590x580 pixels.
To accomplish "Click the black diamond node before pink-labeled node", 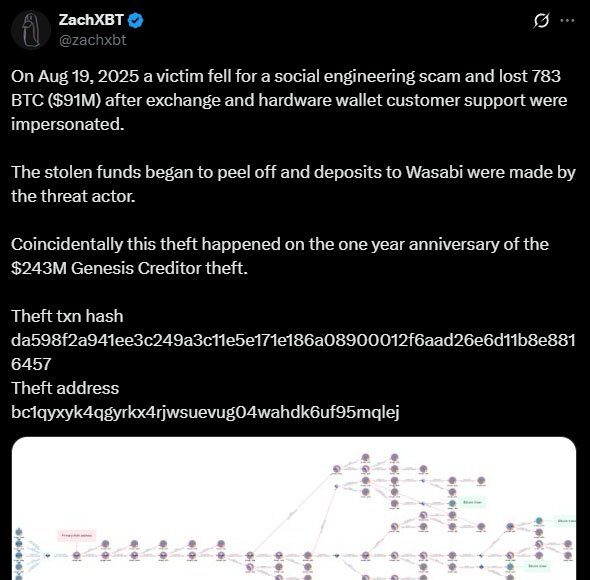I will pyautogui.click(x=47, y=555).
